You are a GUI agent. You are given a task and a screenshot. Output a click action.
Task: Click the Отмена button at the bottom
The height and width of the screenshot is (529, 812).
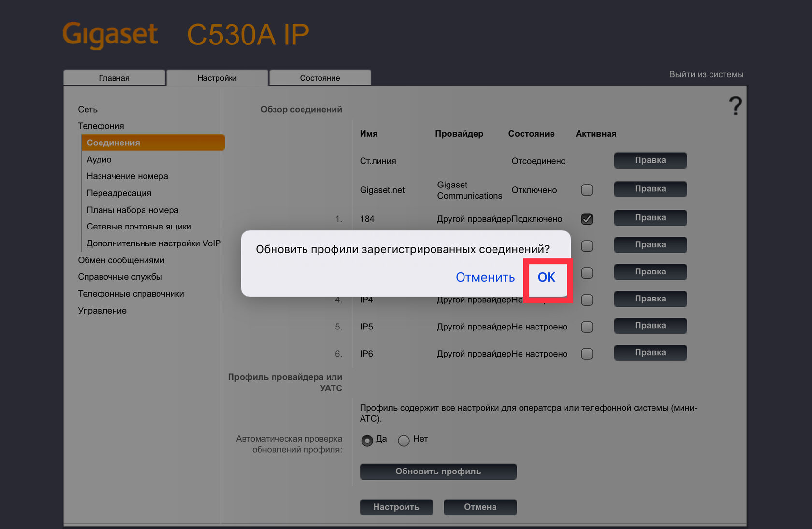[x=480, y=507]
